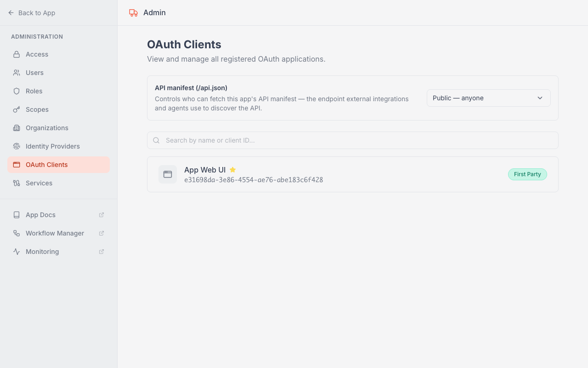Click the API manifest (/api.json) label
Image resolution: width=588 pixels, height=368 pixels.
pos(191,88)
